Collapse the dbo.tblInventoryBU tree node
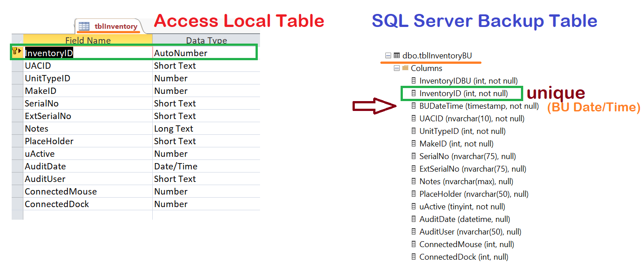Screen dimensions: 644x270 388,56
